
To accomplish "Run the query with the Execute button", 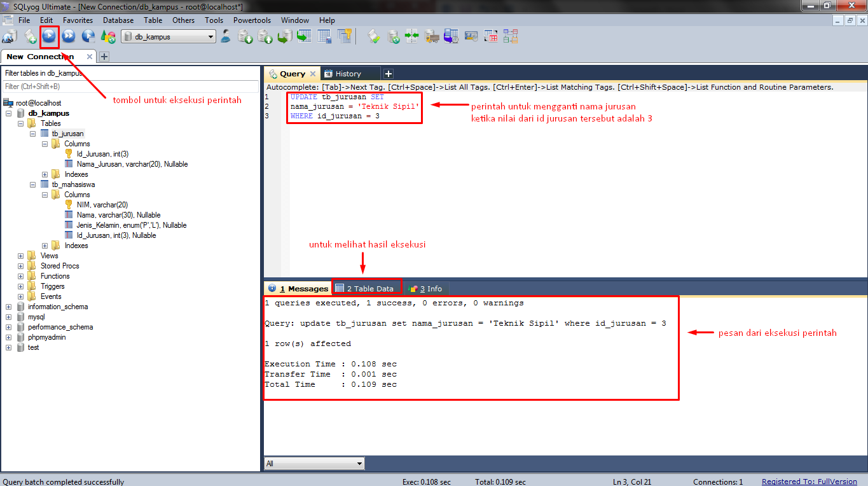I will (x=50, y=36).
